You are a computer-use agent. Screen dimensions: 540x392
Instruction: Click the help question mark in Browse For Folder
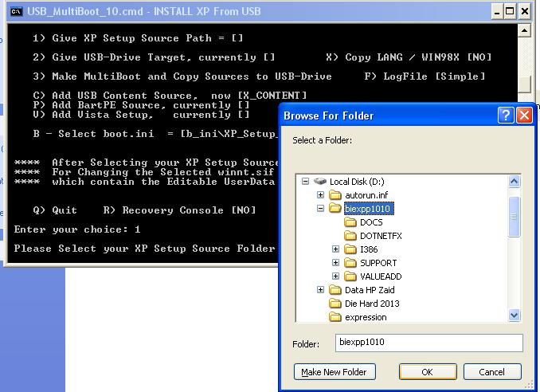tap(506, 116)
